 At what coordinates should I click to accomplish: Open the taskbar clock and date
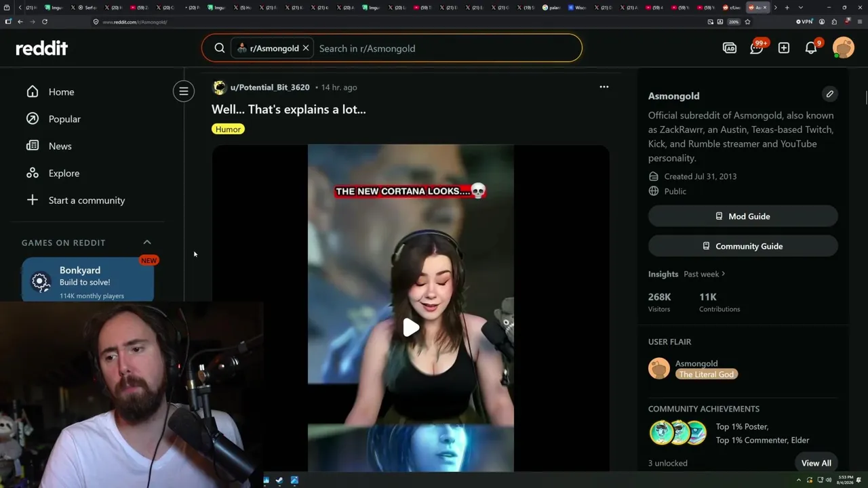point(846,480)
